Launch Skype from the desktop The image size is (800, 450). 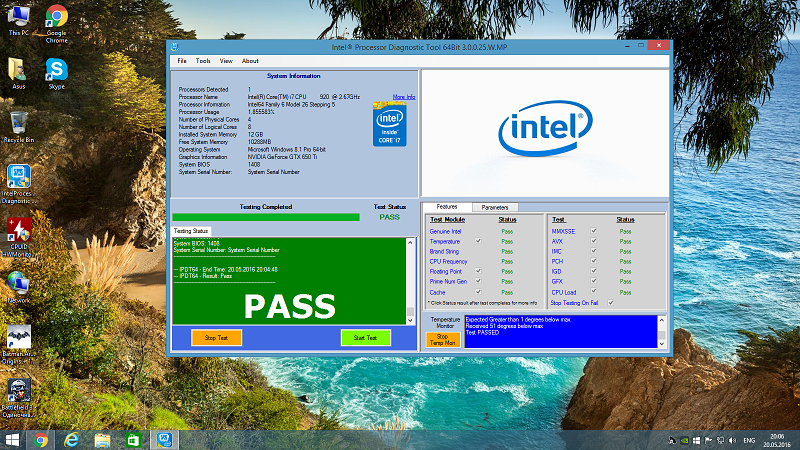[56, 70]
